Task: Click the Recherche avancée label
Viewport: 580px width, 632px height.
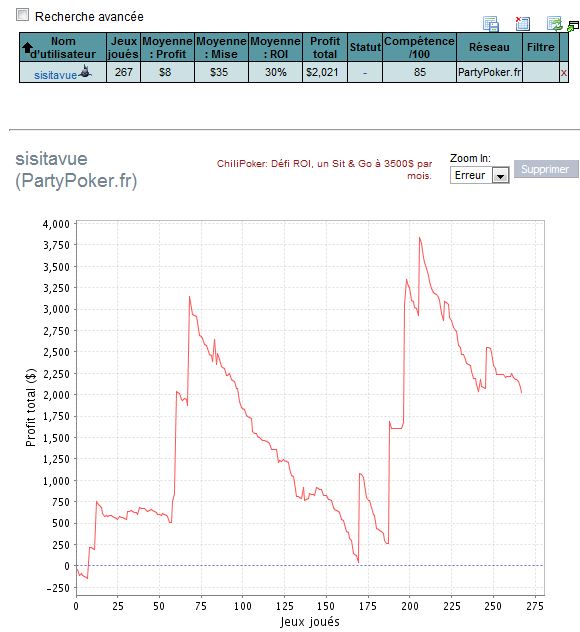Action: 89,17
